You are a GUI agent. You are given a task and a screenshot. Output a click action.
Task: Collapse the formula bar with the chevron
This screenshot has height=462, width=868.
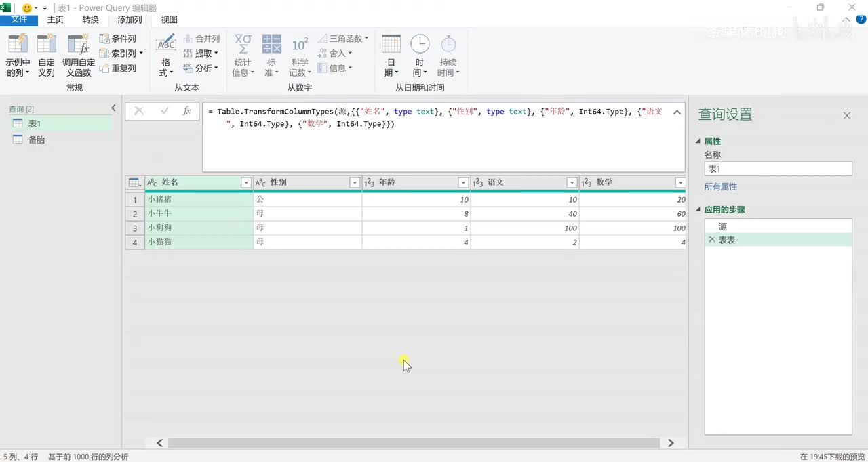point(677,112)
